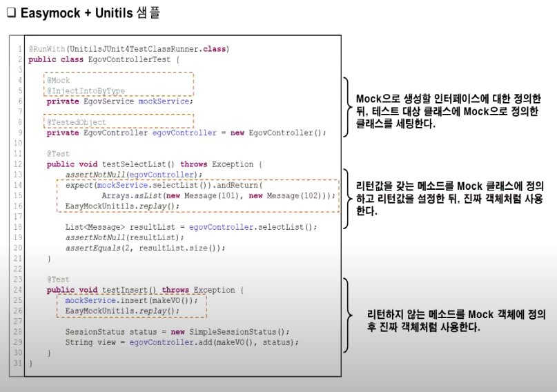Click line number 31 in the gutter
This screenshot has width=557, height=392.
(18, 363)
